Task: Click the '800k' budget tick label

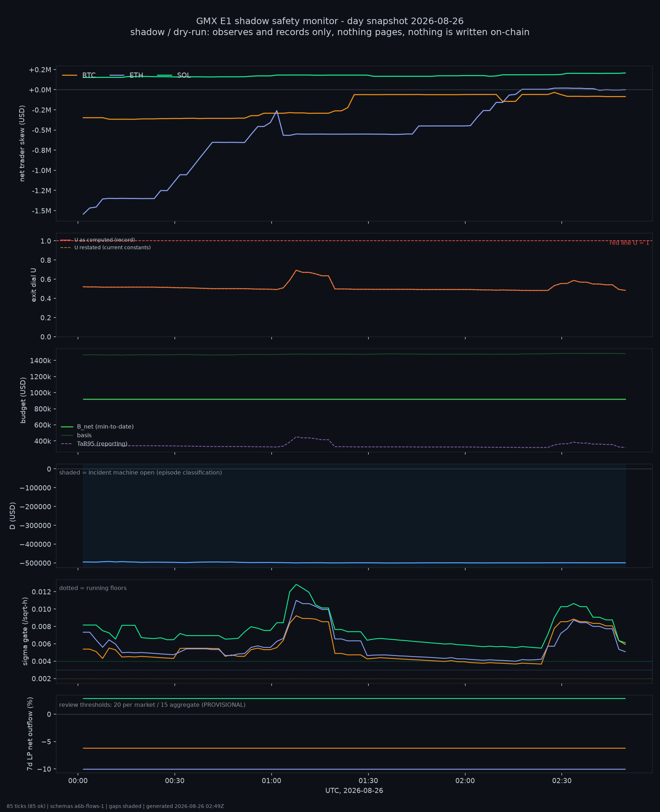Action: (42, 409)
